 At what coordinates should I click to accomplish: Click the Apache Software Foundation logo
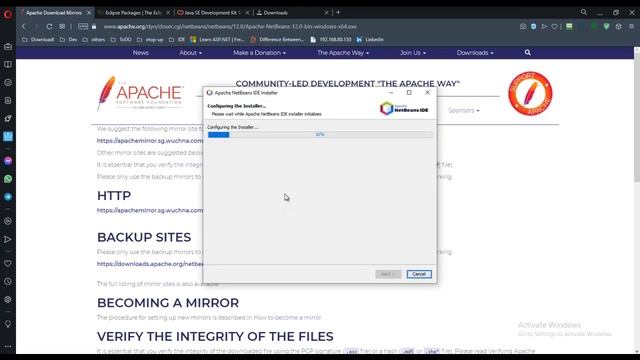pyautogui.click(x=140, y=93)
